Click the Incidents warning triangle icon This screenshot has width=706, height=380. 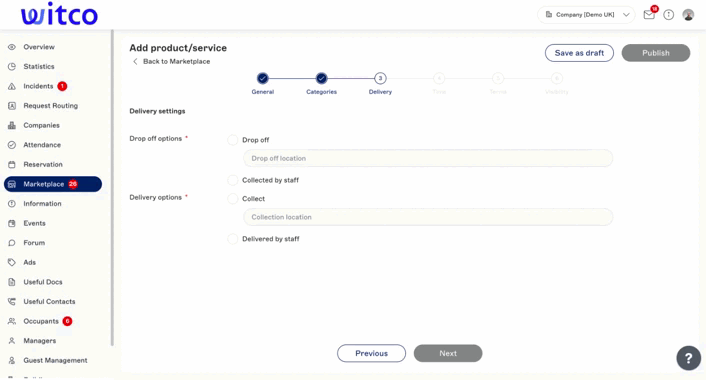(x=12, y=86)
